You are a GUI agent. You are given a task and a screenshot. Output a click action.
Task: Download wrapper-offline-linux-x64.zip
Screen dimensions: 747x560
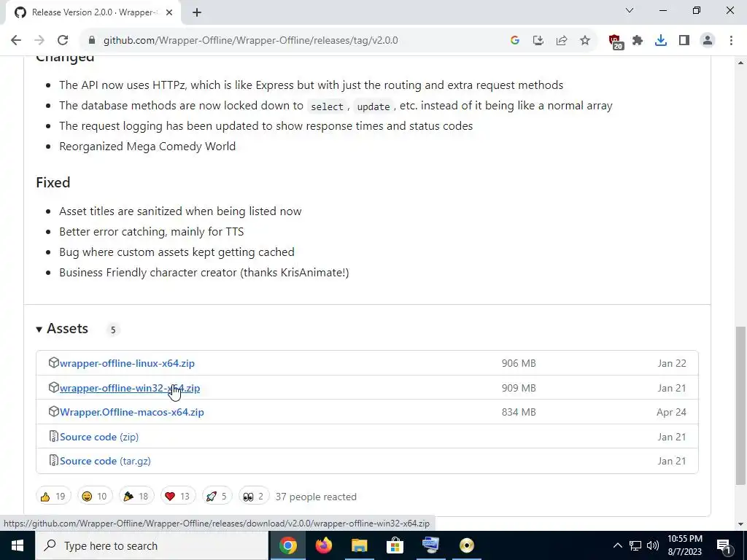pyautogui.click(x=127, y=363)
